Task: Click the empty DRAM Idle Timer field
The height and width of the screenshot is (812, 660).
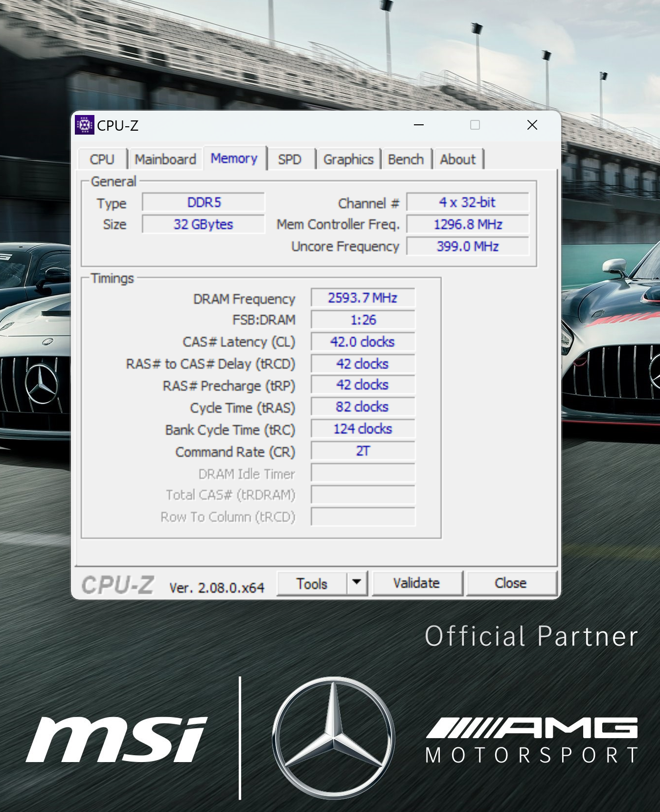Action: pyautogui.click(x=363, y=473)
